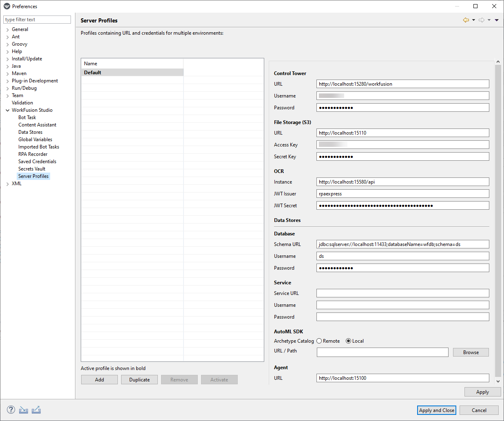Open the Imported Bot Tasks page
504x421 pixels.
click(39, 147)
